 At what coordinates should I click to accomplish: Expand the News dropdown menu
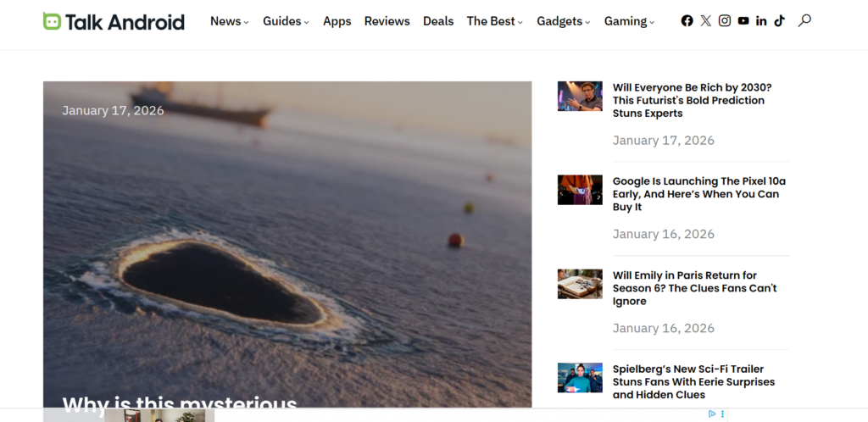pyautogui.click(x=229, y=21)
